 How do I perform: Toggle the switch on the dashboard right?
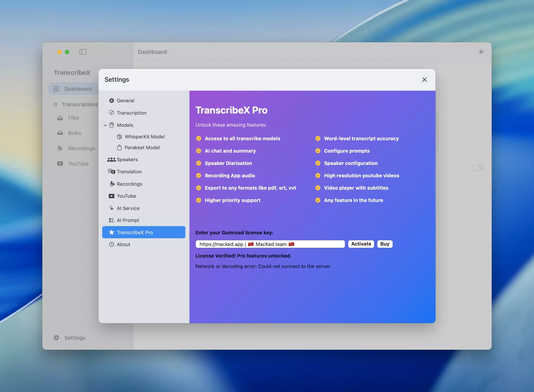(478, 168)
